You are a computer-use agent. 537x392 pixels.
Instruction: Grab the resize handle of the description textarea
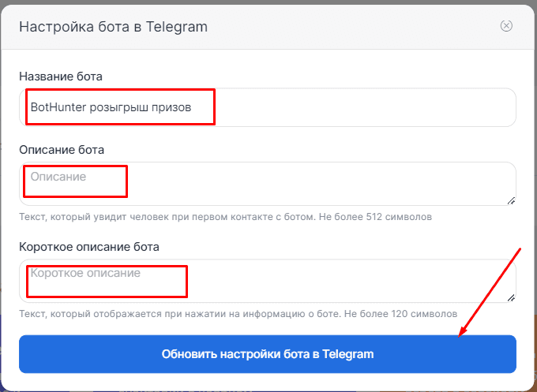click(x=511, y=200)
